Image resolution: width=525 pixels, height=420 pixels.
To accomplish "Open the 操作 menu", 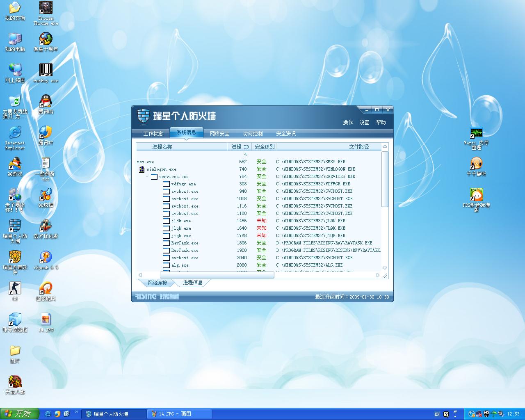I will [x=348, y=122].
